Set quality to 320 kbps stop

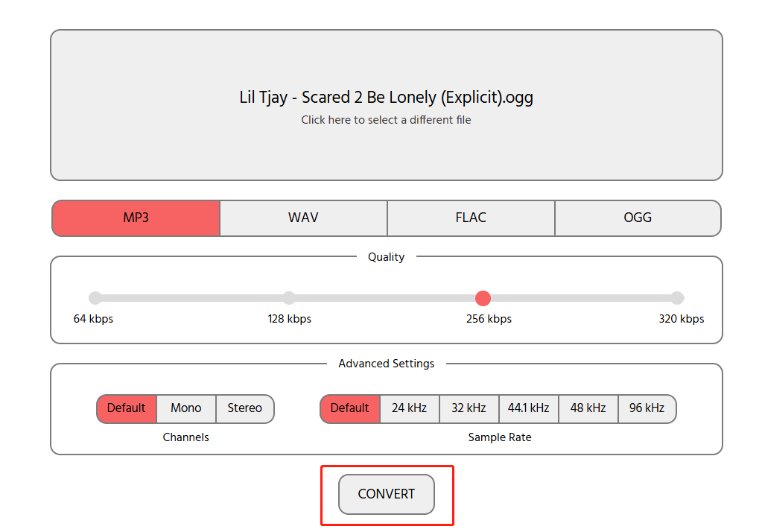(677, 297)
